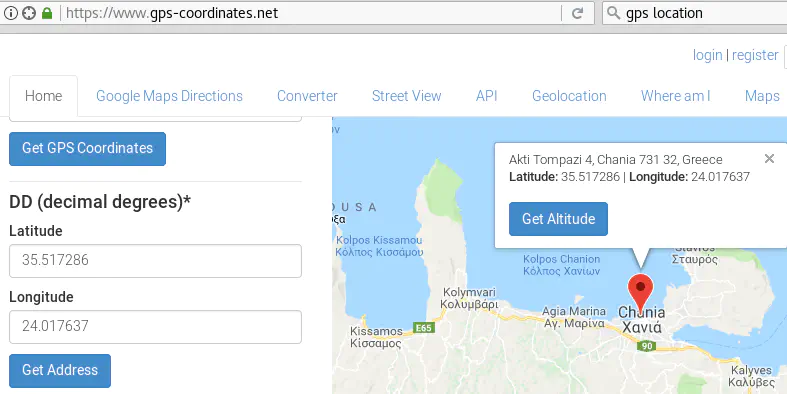Click the E65 road badge on map
The width and height of the screenshot is (787, 394).
424,328
